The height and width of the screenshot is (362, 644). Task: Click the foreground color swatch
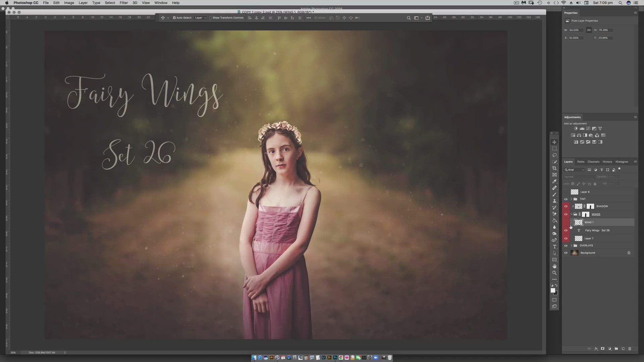point(552,290)
